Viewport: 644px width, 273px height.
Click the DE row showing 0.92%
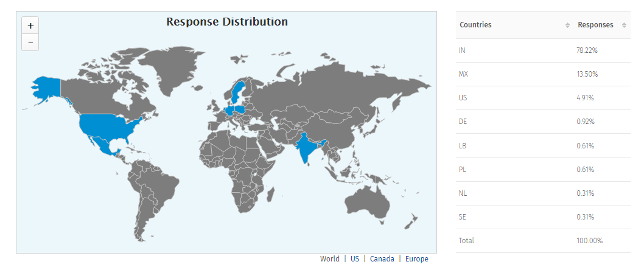tap(543, 122)
